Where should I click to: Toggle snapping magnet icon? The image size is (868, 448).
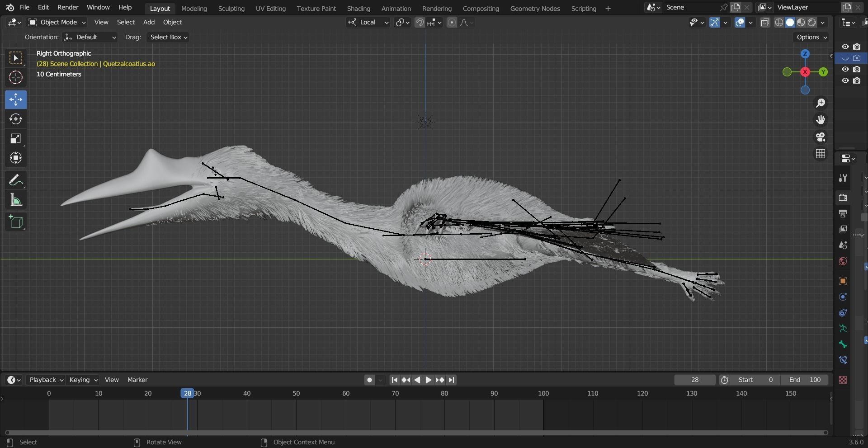(x=420, y=22)
